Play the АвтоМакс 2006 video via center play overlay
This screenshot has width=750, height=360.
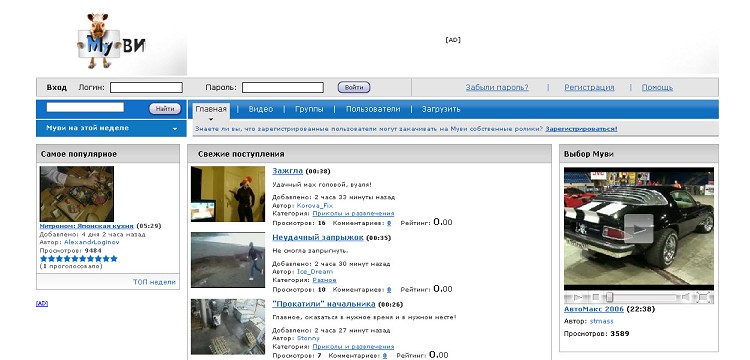[x=639, y=229]
